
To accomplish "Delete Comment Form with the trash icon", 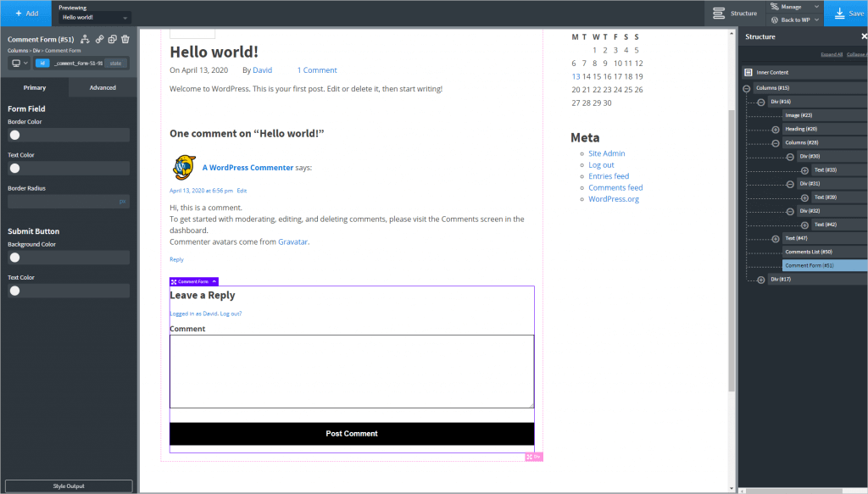I will (x=125, y=39).
